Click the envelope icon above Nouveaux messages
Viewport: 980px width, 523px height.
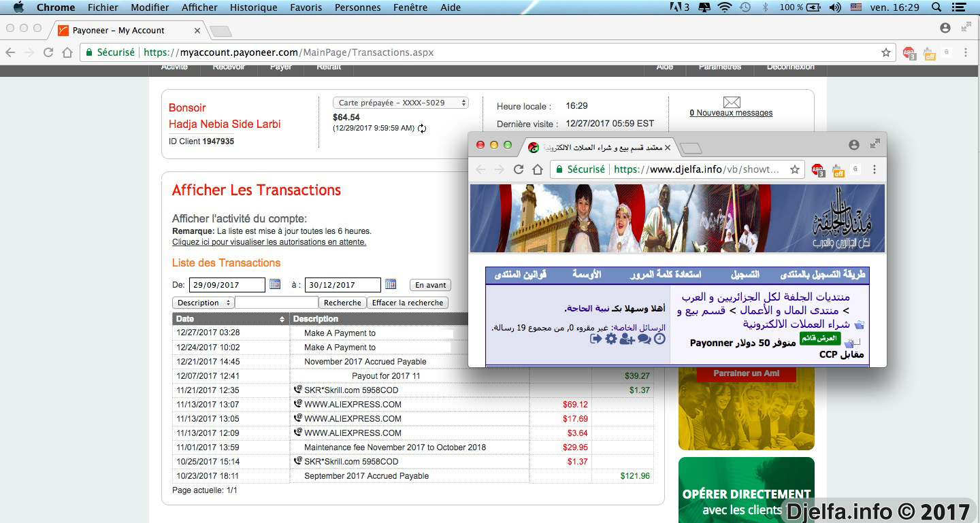[732, 102]
